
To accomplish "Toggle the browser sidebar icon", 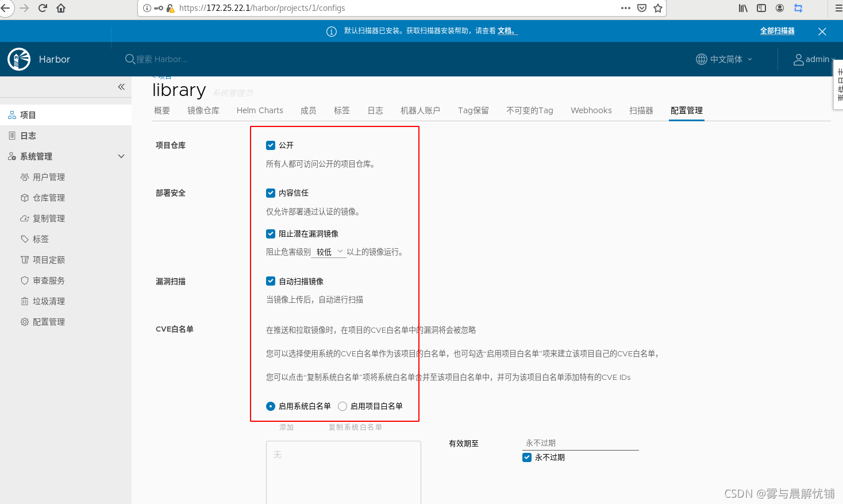I will click(761, 8).
